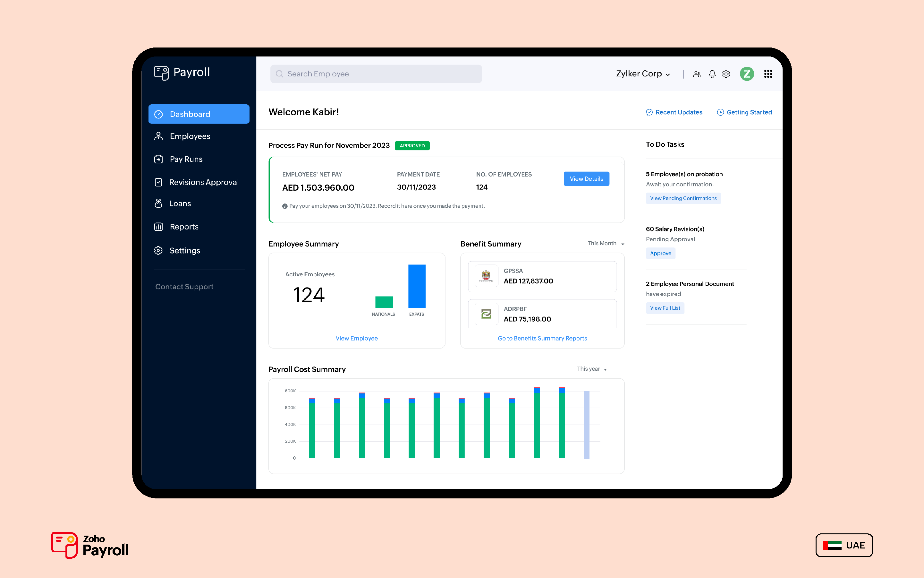Select Contact Support in the sidebar
Viewport: 924px width, 578px height.
click(184, 286)
